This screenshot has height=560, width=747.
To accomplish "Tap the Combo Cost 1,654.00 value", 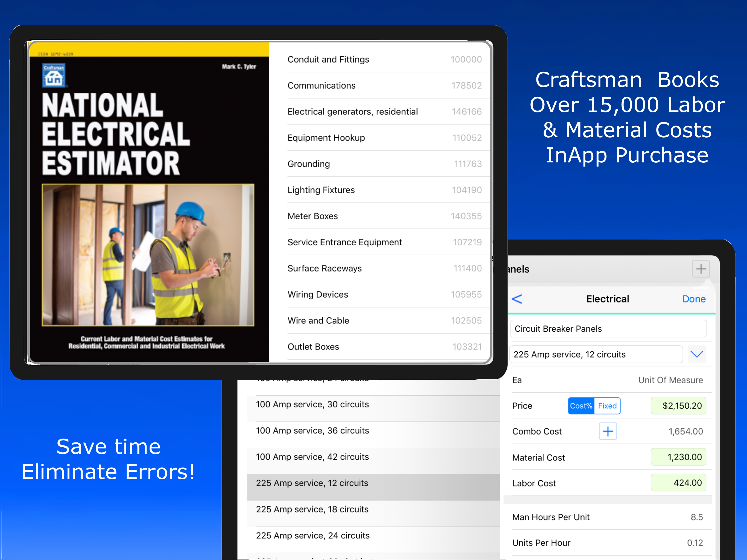I will (685, 431).
